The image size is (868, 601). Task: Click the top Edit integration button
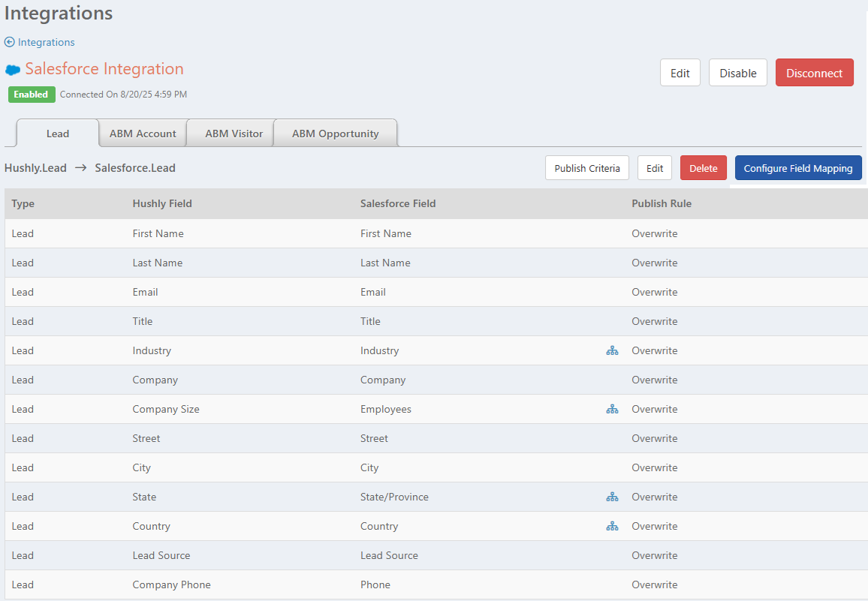pyautogui.click(x=680, y=73)
